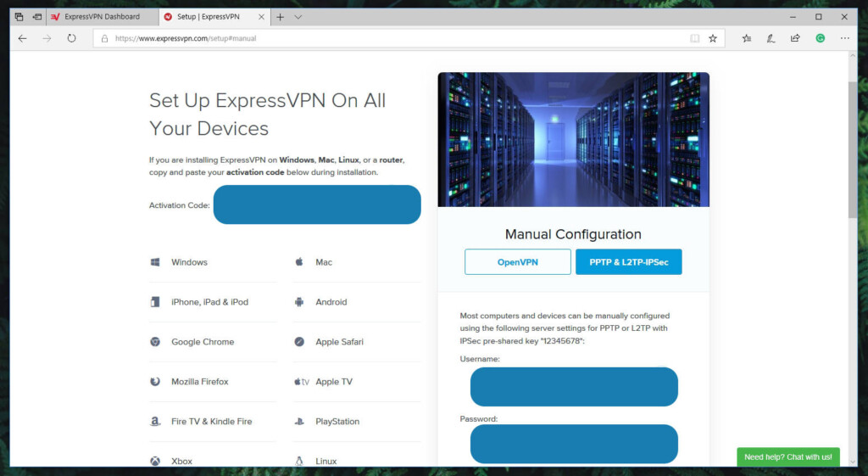Click the Username value field
Screen dimensions: 868x476
point(574,387)
